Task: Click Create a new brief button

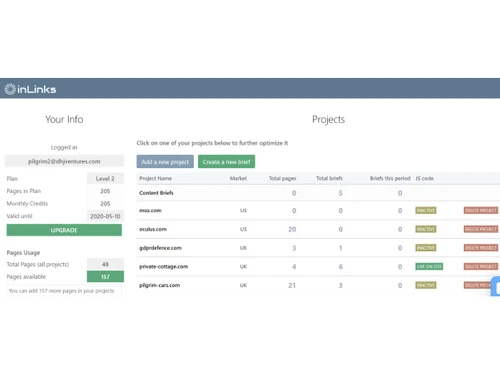Action: pos(226,162)
